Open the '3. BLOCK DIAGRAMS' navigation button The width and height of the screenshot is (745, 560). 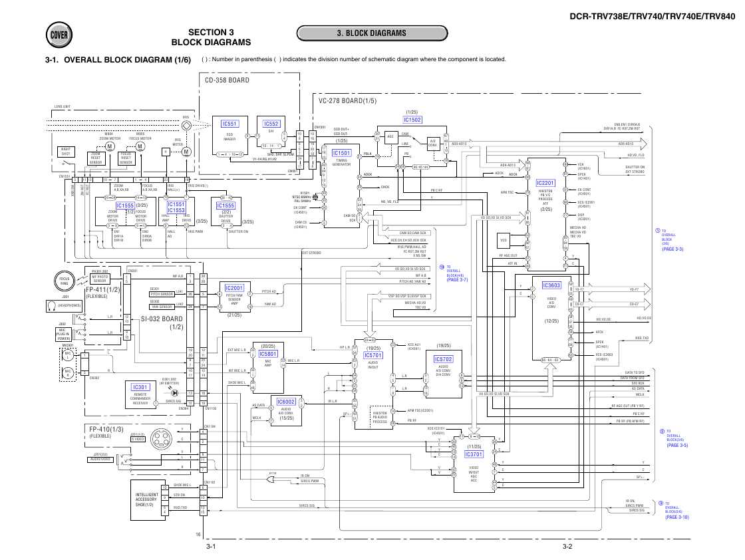372,33
